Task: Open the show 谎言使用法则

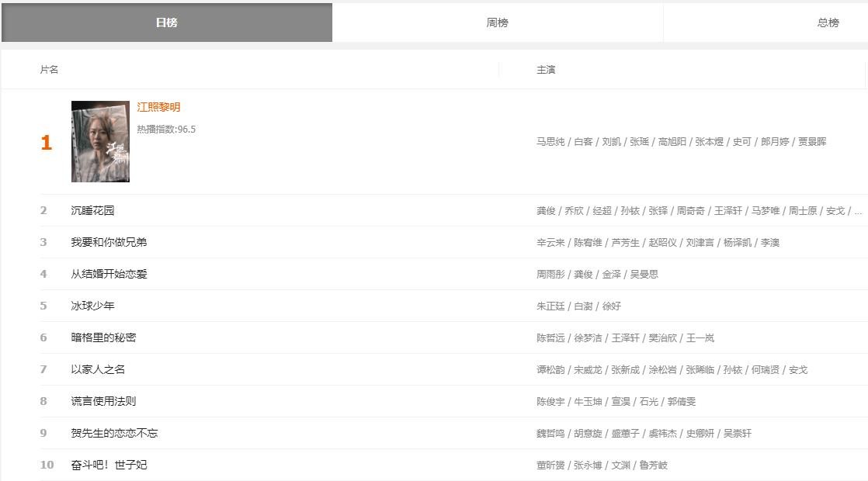Action: [103, 401]
